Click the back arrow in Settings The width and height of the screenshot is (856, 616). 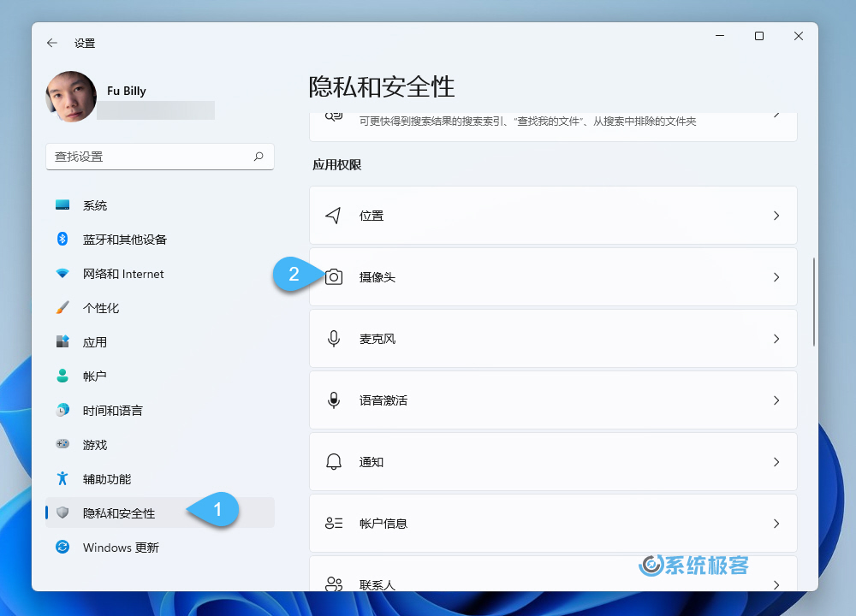pyautogui.click(x=52, y=43)
